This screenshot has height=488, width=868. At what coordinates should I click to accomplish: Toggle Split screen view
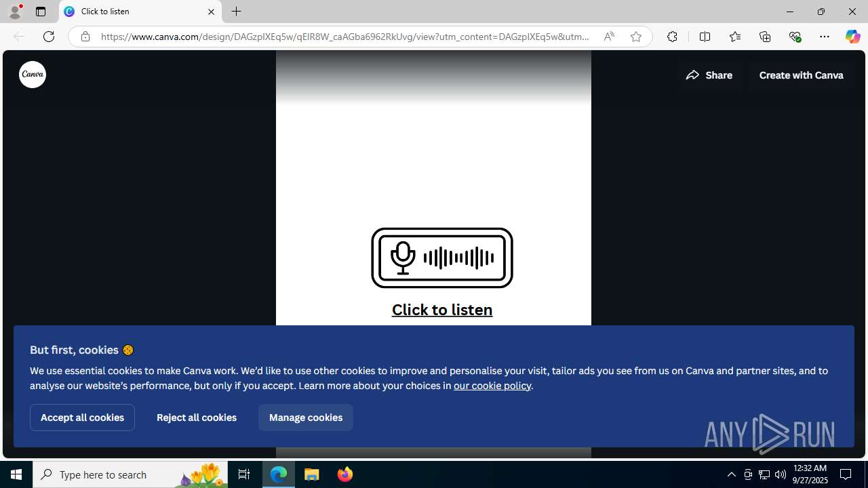tap(705, 37)
